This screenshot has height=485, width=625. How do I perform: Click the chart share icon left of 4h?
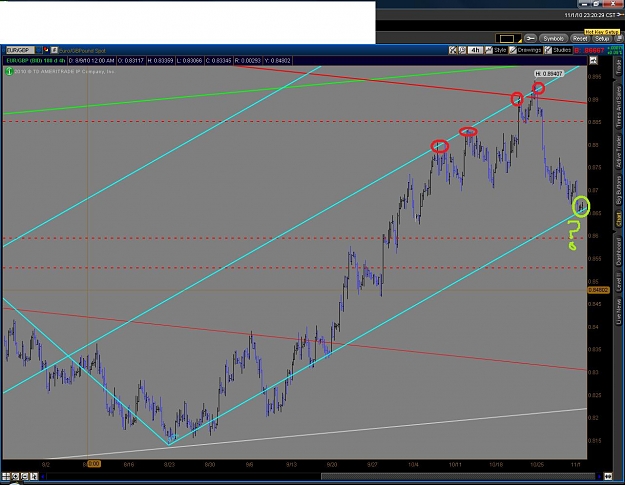tap(462, 50)
